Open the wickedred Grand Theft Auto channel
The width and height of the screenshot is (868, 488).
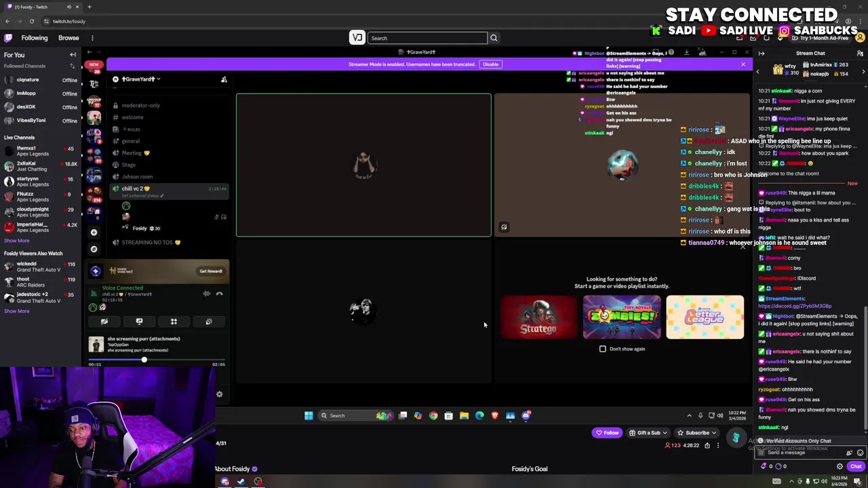(40, 266)
